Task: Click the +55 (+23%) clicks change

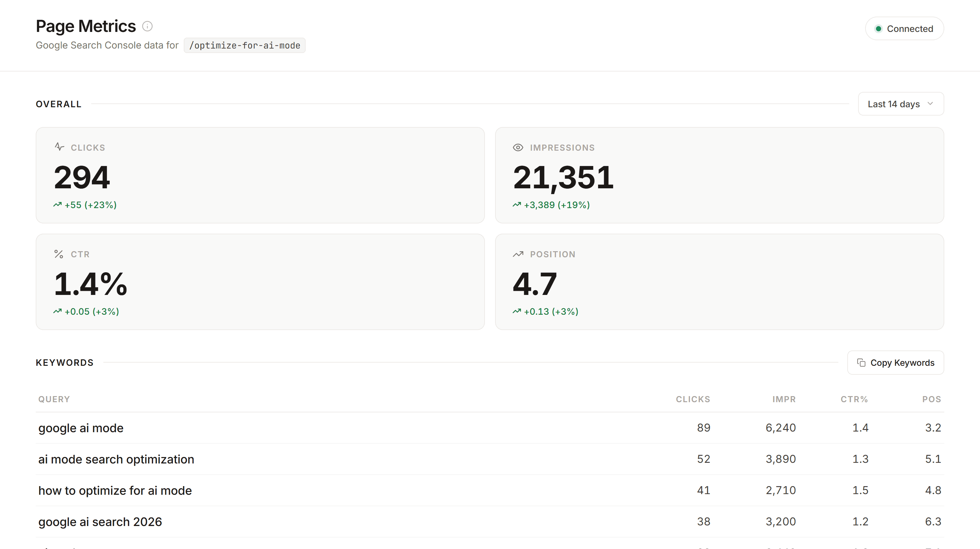Action: pos(91,205)
